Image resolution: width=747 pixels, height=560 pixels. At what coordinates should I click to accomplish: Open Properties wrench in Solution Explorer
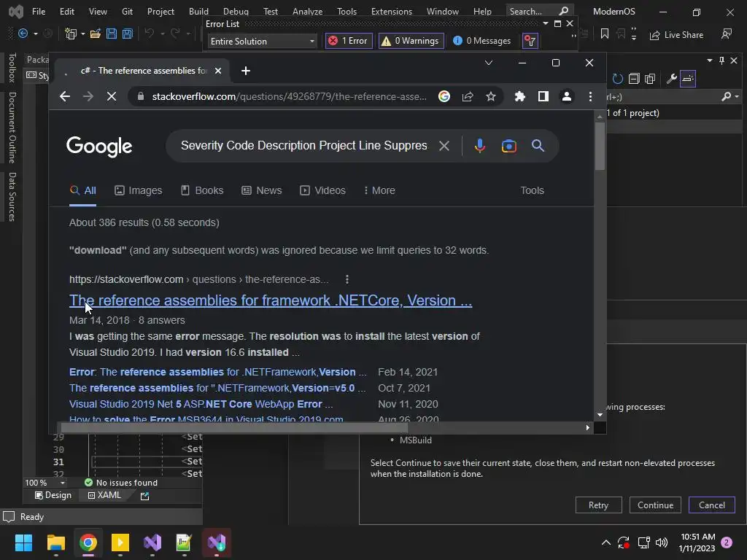pyautogui.click(x=672, y=79)
